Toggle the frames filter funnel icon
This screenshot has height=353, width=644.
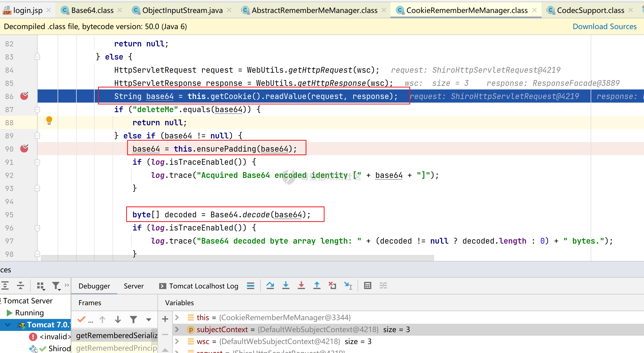(x=133, y=319)
